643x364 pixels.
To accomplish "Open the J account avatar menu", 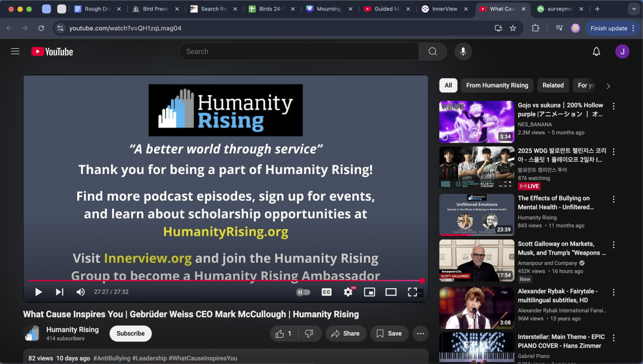I will [x=622, y=51].
